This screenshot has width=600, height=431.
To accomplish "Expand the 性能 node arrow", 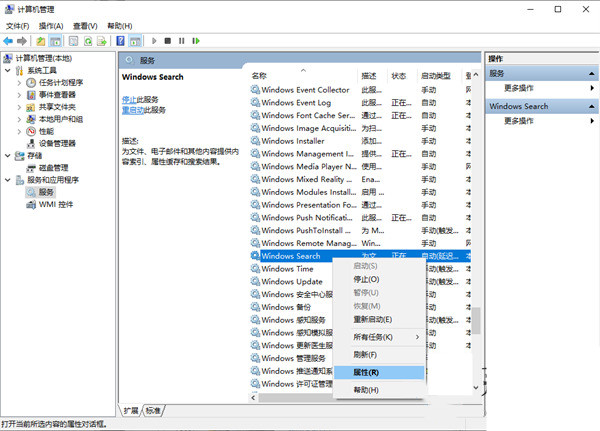I will [19, 131].
